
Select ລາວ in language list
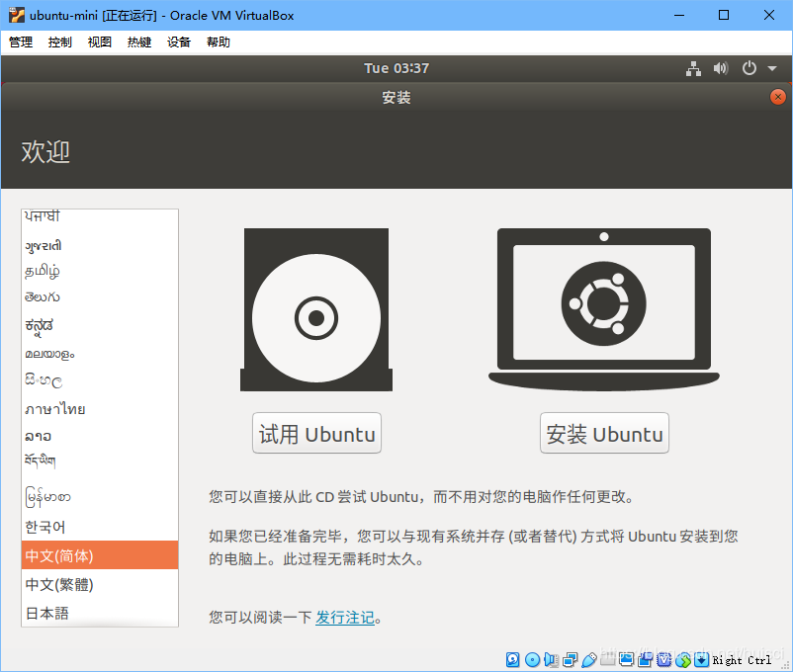tap(100, 436)
